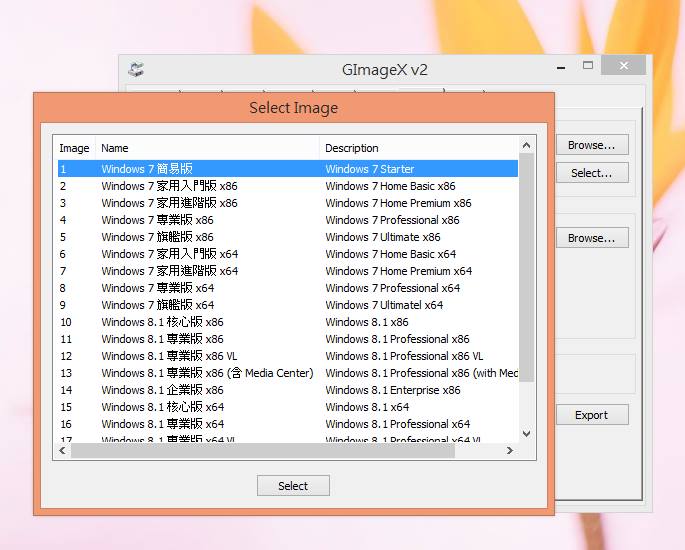Click description Windows 7 Ultimatel x64
685x550 pixels.
coord(384,305)
